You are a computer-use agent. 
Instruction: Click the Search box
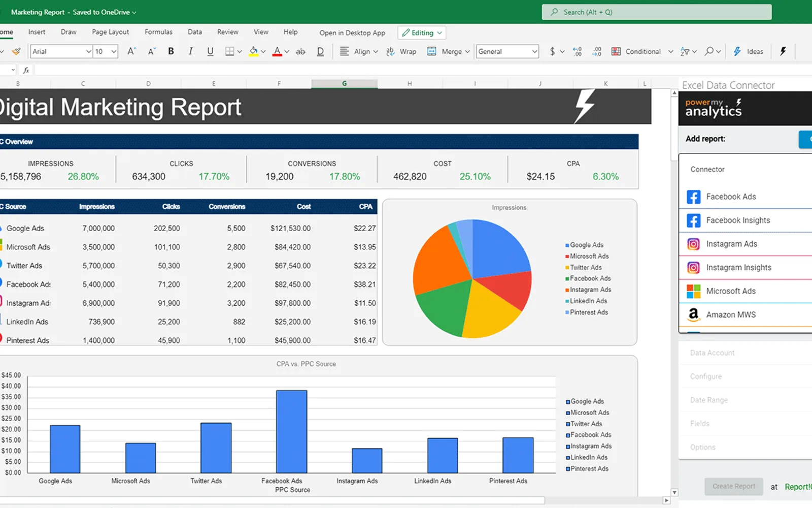click(x=657, y=12)
